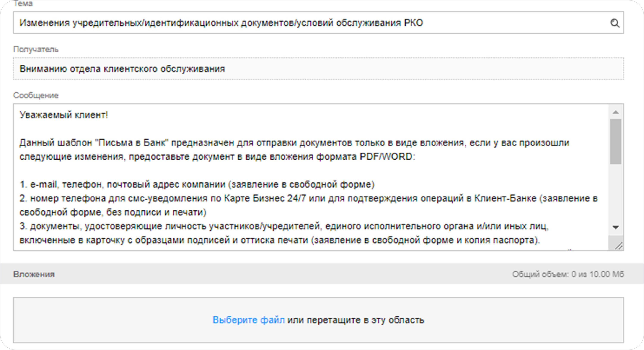Click the attachment drop area

[318, 320]
